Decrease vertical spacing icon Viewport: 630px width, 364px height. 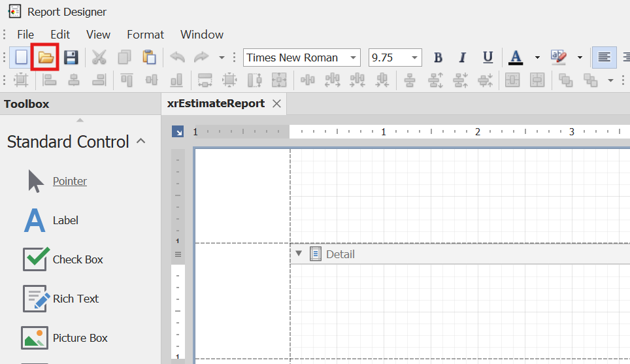[x=460, y=80]
